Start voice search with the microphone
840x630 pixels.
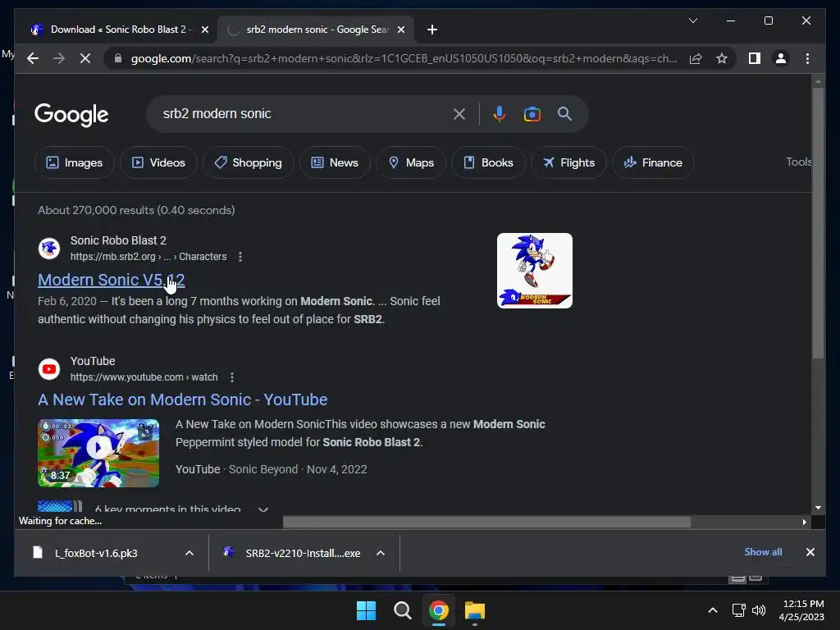point(500,114)
